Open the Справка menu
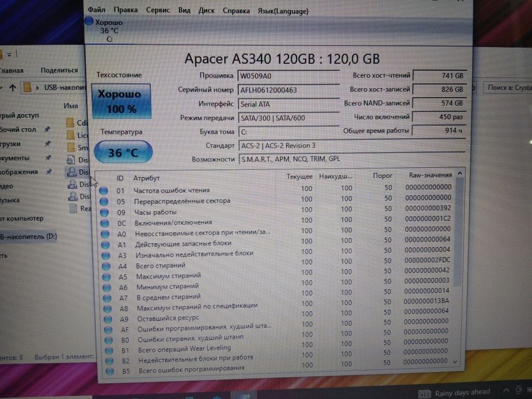Viewport: 532px width, 399px height. [x=236, y=11]
